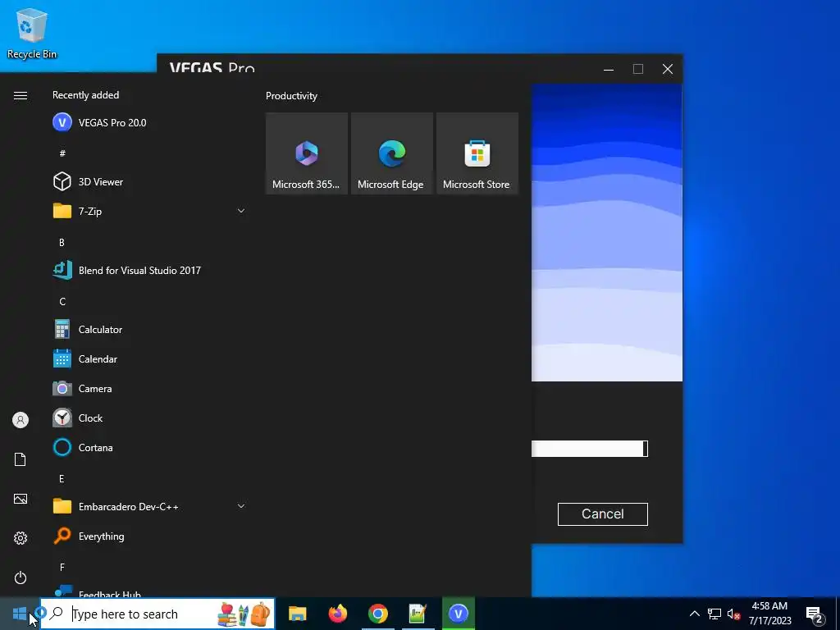Screen dimensions: 840x630
Task: Cancel the VEGAS Pro loading dialog
Action: click(x=603, y=514)
